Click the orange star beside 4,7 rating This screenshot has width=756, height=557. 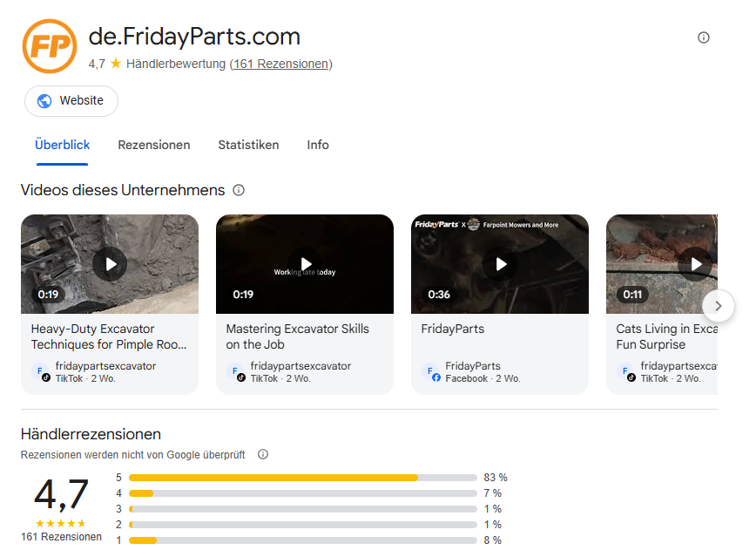(x=115, y=63)
